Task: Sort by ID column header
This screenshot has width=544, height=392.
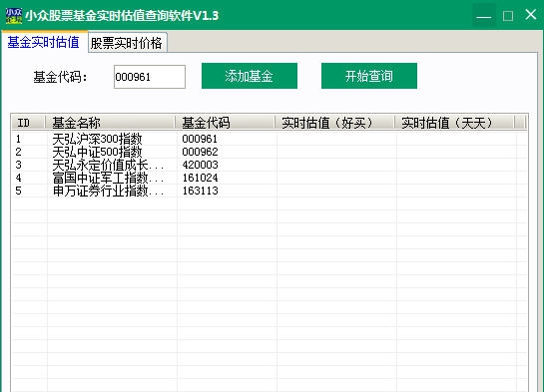Action: point(29,123)
